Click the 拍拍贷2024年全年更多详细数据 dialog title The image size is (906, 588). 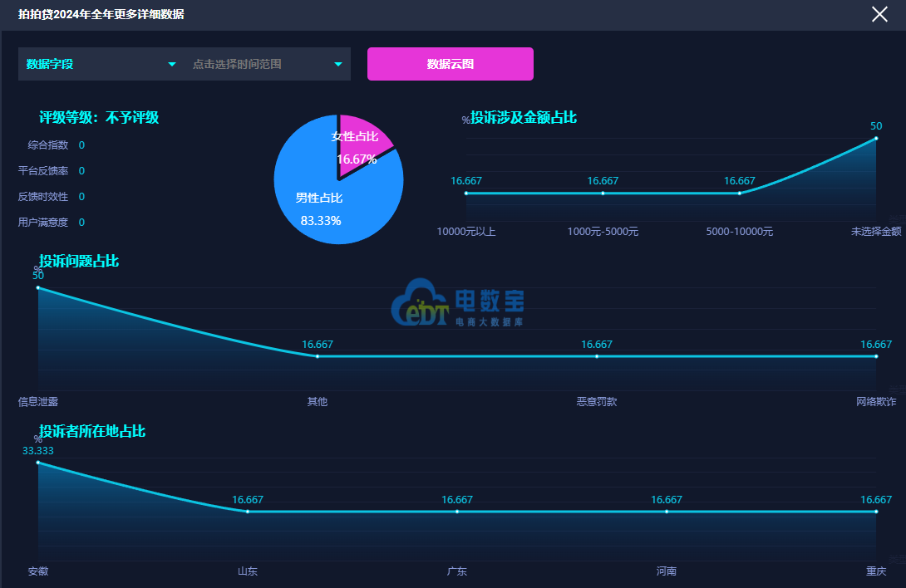pyautogui.click(x=101, y=14)
